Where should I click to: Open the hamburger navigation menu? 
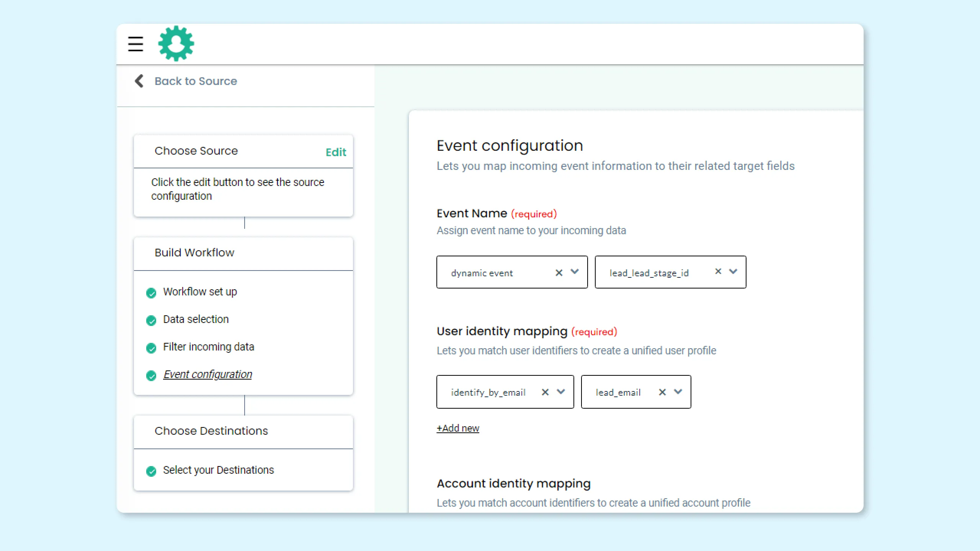(136, 44)
